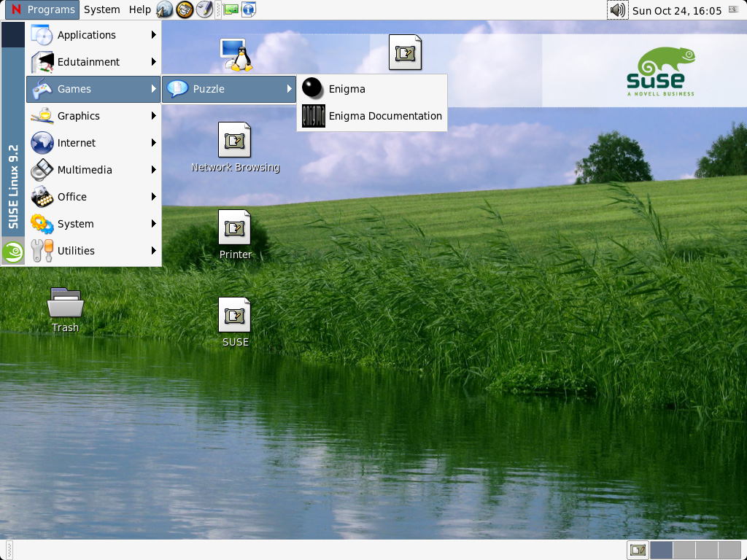Click the Utilities wrench and screwdriver icon
747x560 pixels.
(42, 251)
